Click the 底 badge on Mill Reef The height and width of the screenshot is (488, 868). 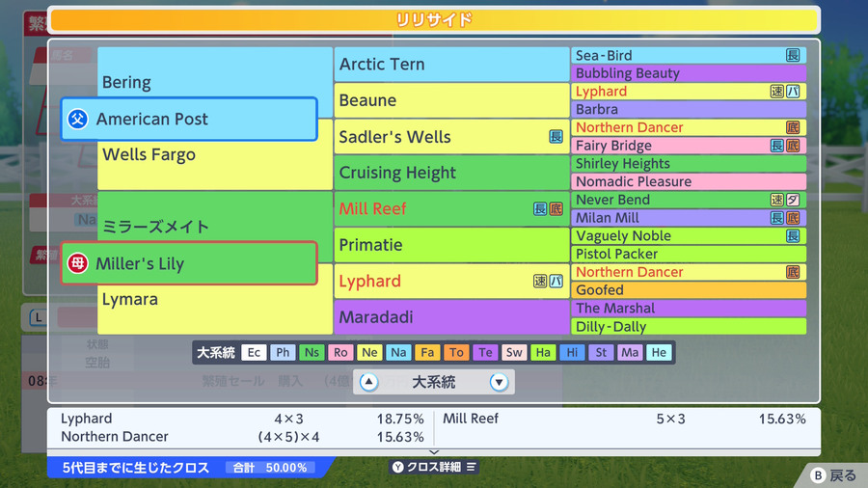pyautogui.click(x=556, y=208)
